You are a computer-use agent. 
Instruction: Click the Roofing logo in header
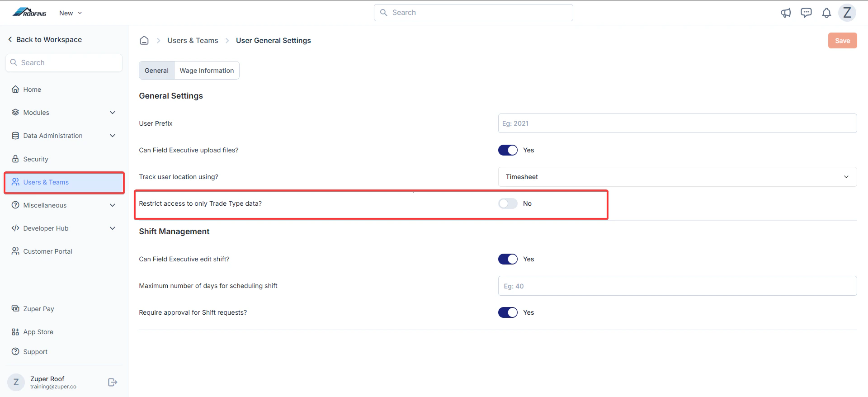29,12
